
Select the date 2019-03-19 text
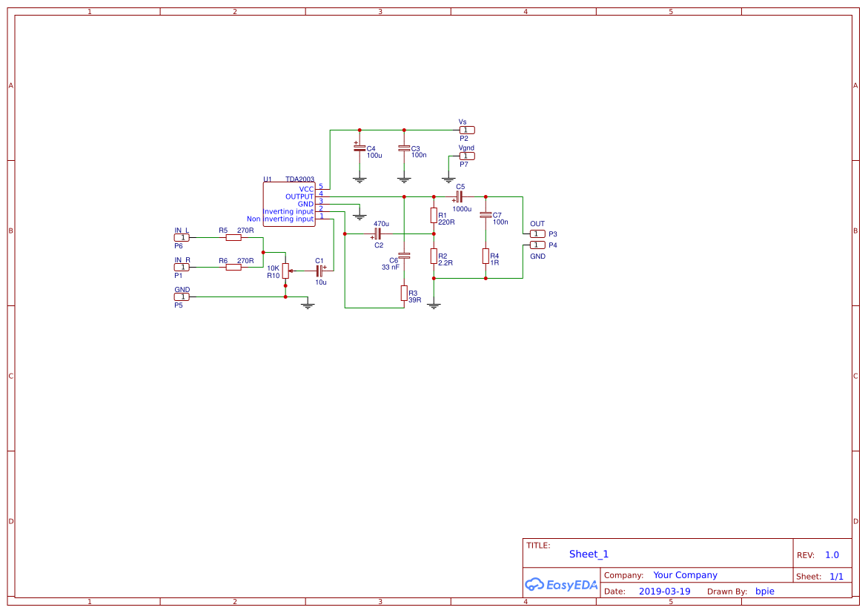[664, 591]
